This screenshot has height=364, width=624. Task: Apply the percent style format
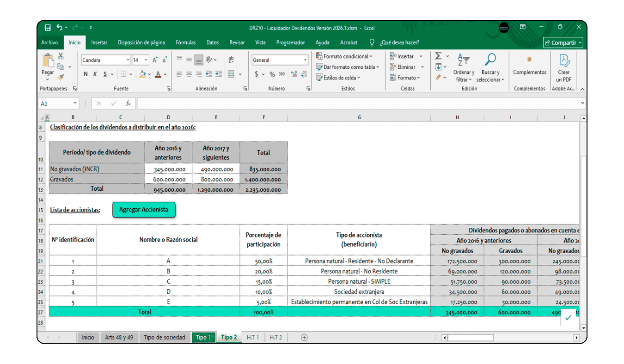tap(272, 74)
